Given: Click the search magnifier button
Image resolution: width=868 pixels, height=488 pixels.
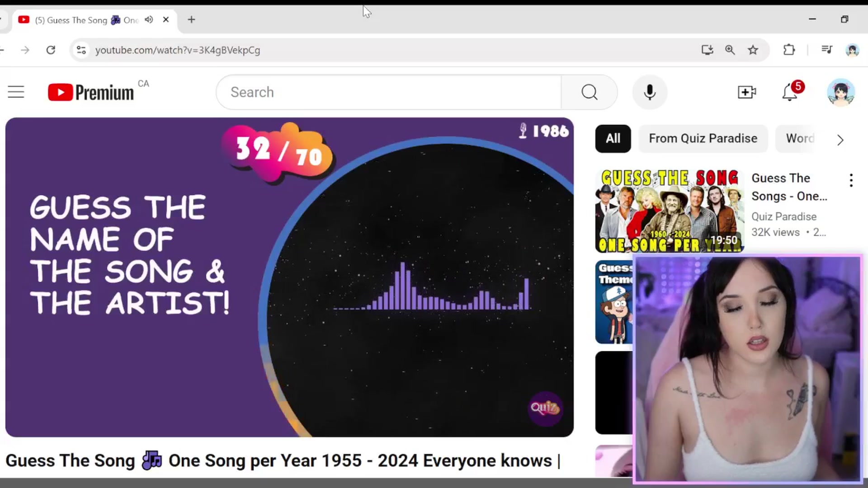Looking at the screenshot, I should (x=589, y=92).
